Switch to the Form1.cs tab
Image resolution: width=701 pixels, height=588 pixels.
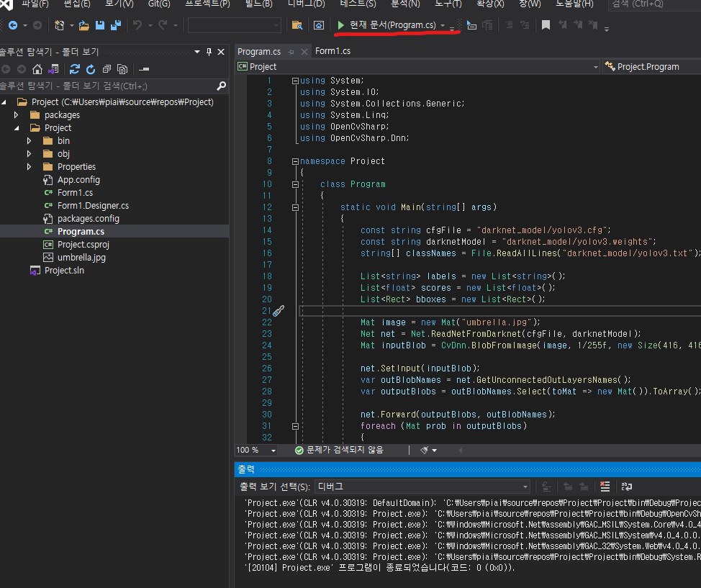(333, 51)
